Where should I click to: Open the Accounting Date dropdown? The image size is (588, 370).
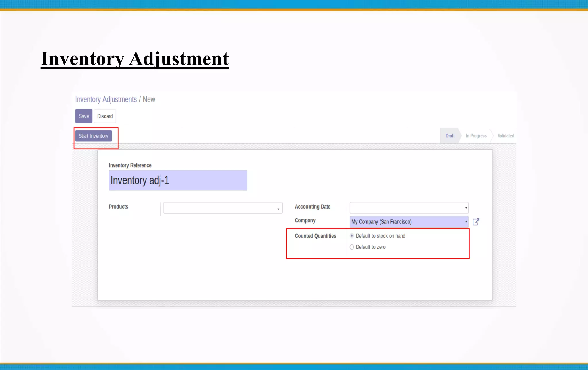pyautogui.click(x=409, y=208)
